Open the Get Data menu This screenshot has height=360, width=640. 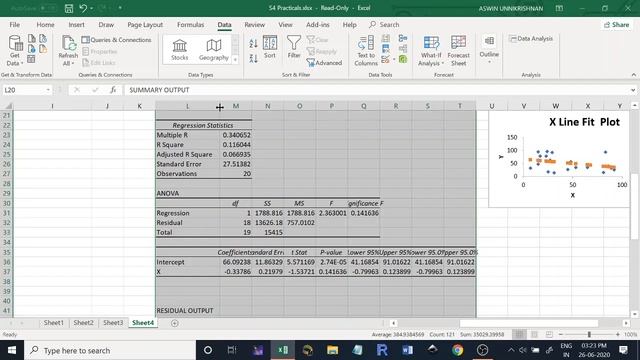15,50
